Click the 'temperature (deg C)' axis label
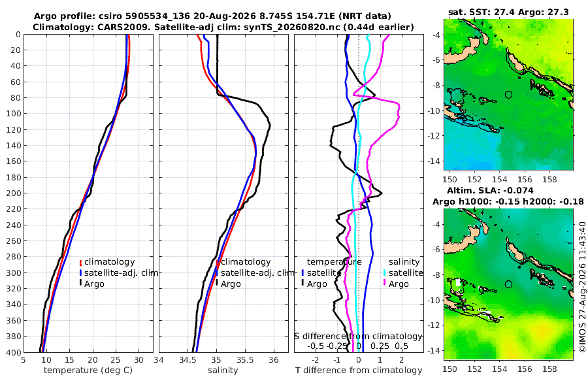Image resolution: width=588 pixels, height=379 pixels. (x=88, y=371)
